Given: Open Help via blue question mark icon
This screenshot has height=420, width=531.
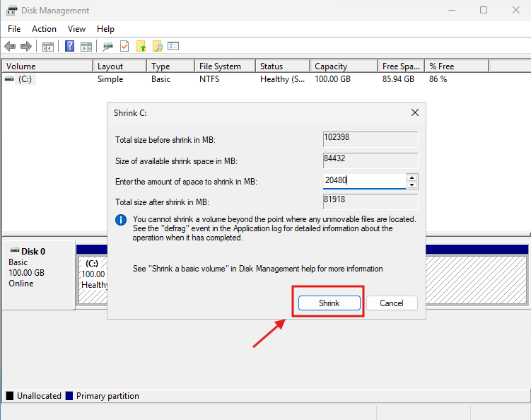Looking at the screenshot, I should (x=70, y=47).
